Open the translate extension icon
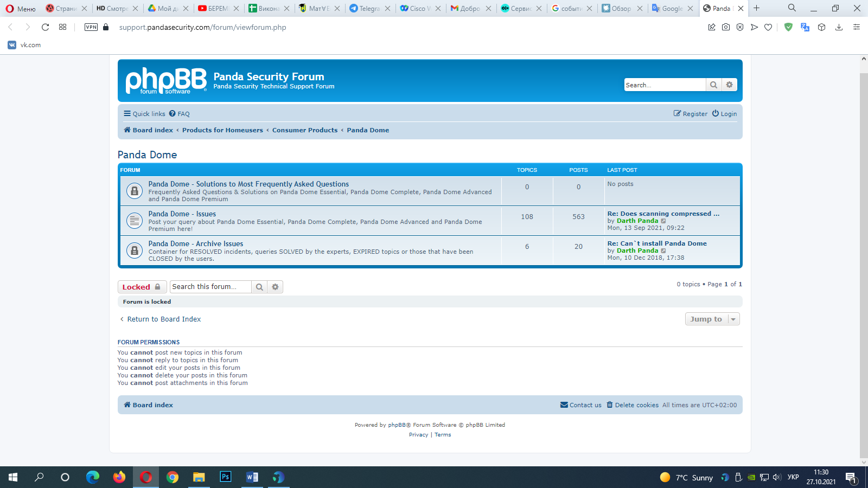Image resolution: width=868 pixels, height=488 pixels. click(805, 27)
